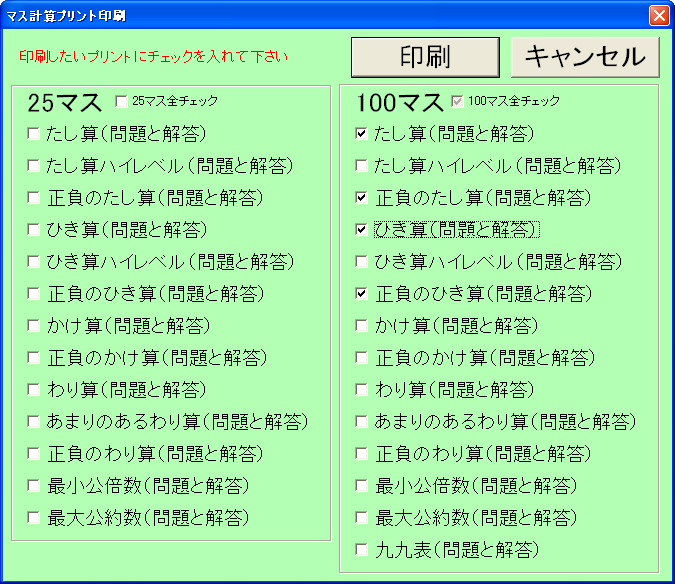Screen dimensions: 675x584
Task: Select 25マス わり算(問題と解答) checkbox
Action: coord(34,390)
